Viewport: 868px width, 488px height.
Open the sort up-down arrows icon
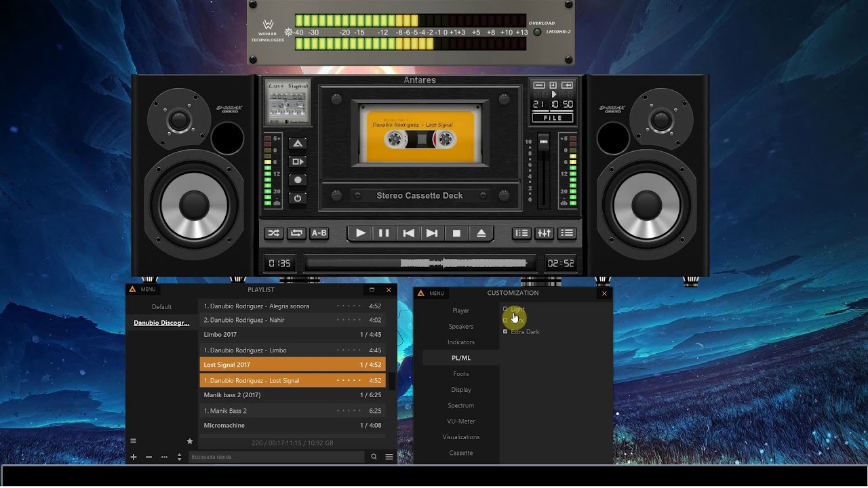pyautogui.click(x=179, y=457)
